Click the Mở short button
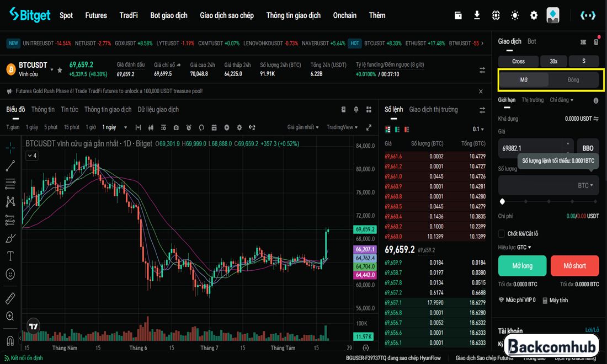Screen dimensions: 607x364 click(574, 266)
